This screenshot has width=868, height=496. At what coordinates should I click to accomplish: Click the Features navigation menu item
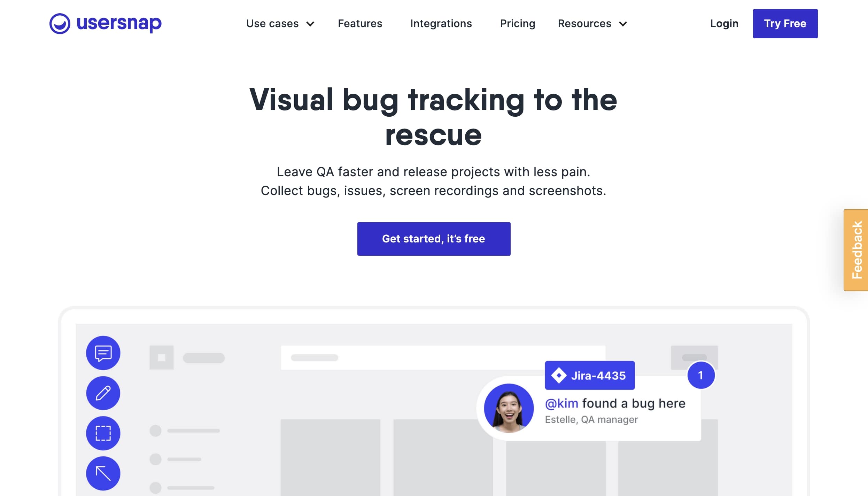(359, 23)
